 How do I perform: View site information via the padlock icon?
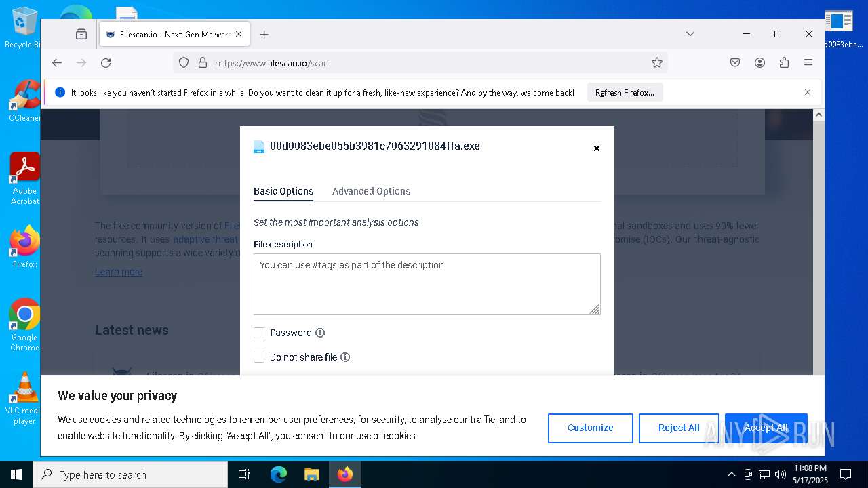tap(202, 63)
